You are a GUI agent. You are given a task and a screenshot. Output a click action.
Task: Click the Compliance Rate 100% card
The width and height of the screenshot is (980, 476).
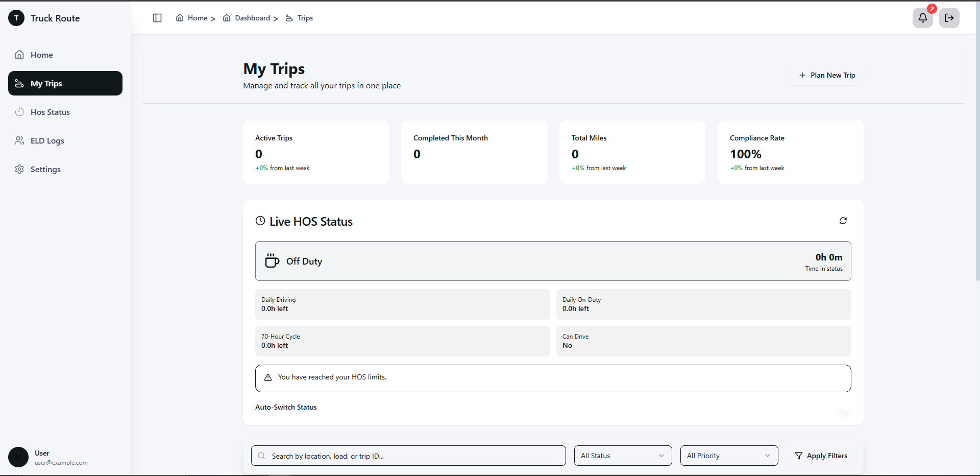(x=791, y=152)
